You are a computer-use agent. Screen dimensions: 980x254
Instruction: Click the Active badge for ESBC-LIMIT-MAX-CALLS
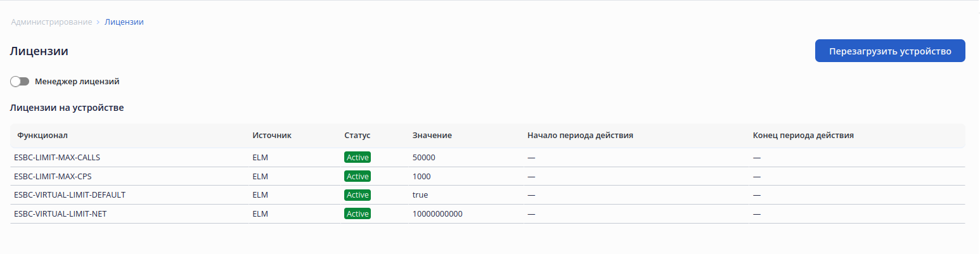[358, 157]
